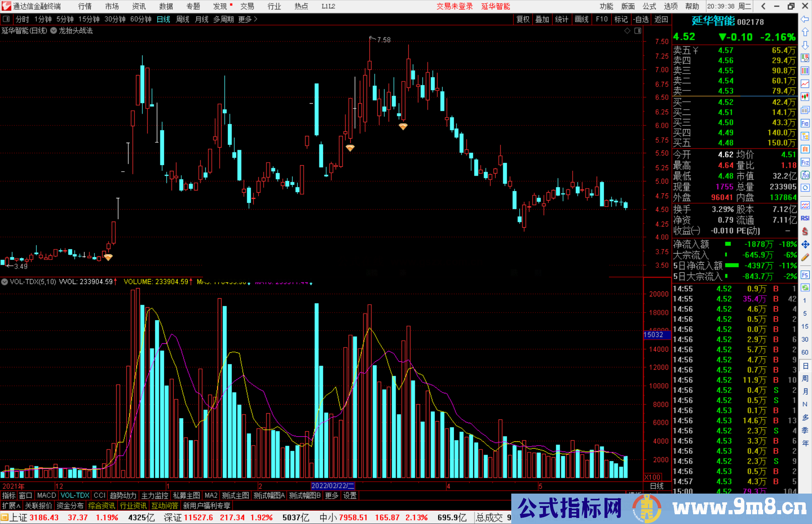
Task: Click the 2022/02/22 date marker on timeline
Action: point(333,486)
